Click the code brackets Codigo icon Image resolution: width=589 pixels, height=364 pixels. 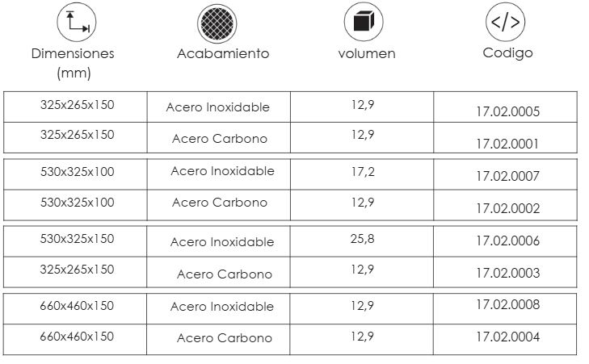tap(505, 22)
